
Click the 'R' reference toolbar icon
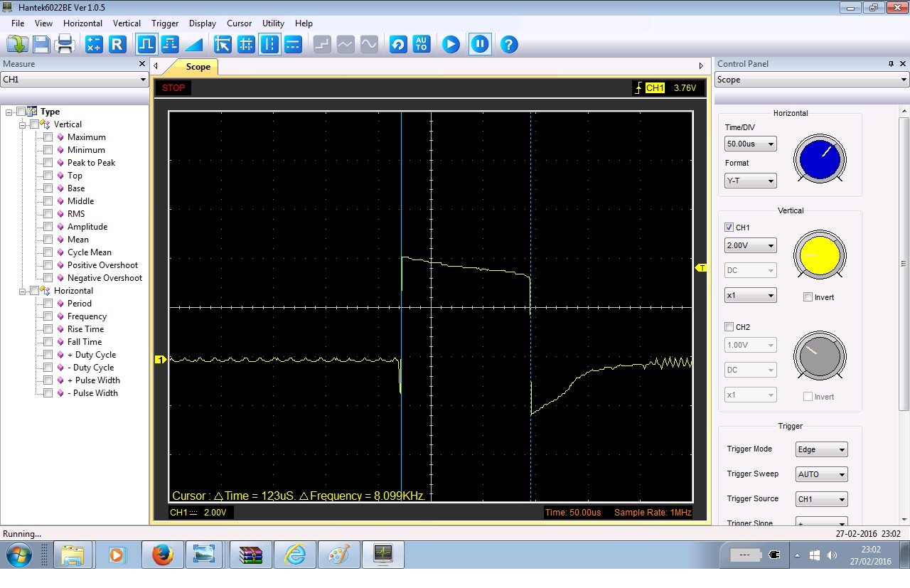[117, 44]
